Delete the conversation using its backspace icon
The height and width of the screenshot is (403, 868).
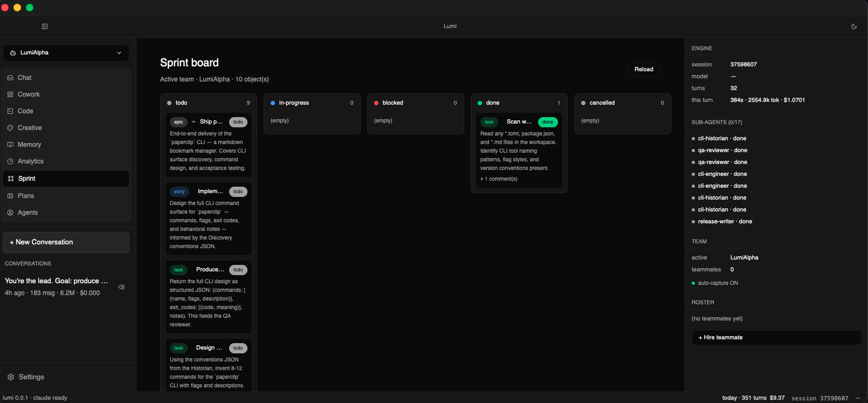[122, 287]
